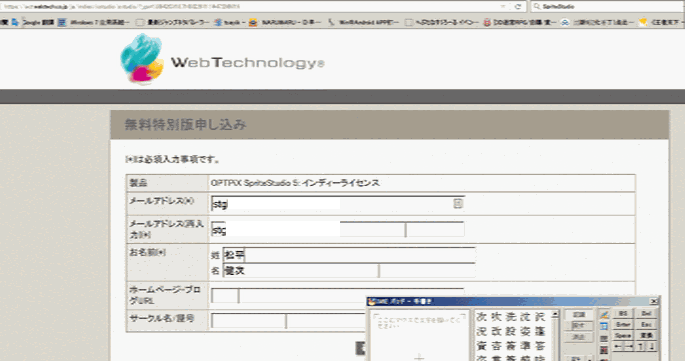Click the 姓 field containing 松平
Screen dimensions: 685x361
349,255
